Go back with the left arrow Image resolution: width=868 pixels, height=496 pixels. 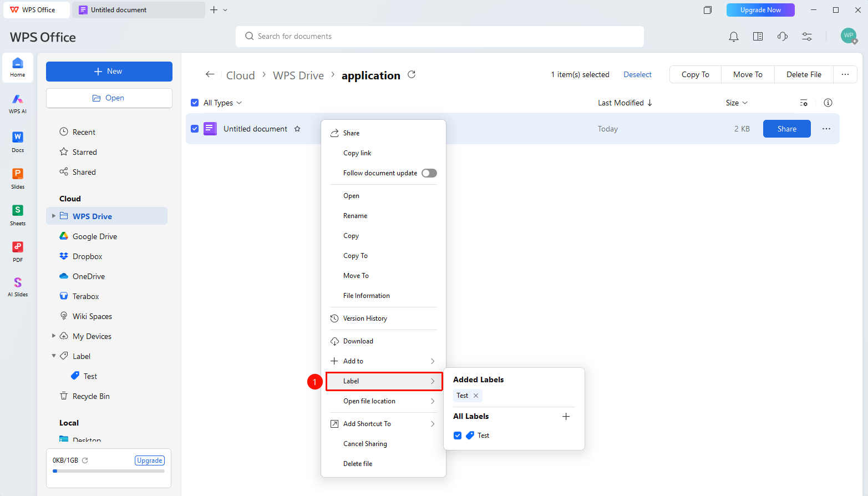pos(210,74)
